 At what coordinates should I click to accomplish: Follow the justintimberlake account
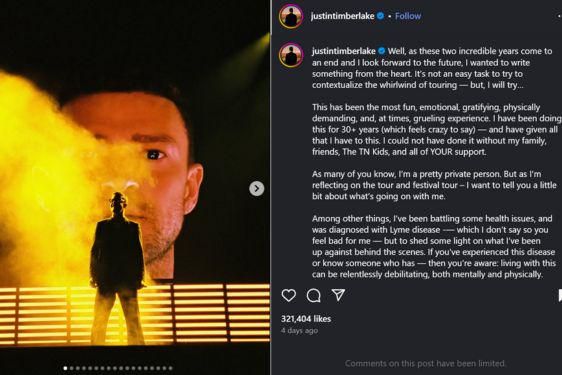tap(408, 16)
